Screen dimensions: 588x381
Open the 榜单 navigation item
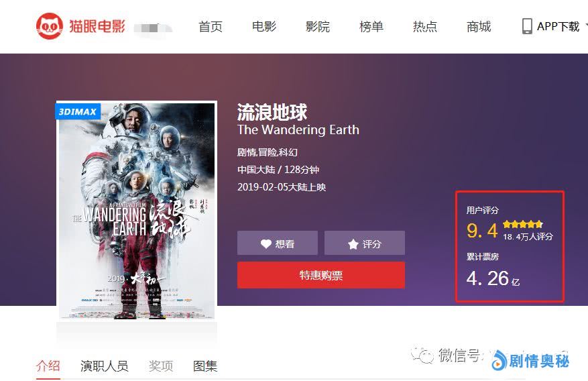coord(371,26)
